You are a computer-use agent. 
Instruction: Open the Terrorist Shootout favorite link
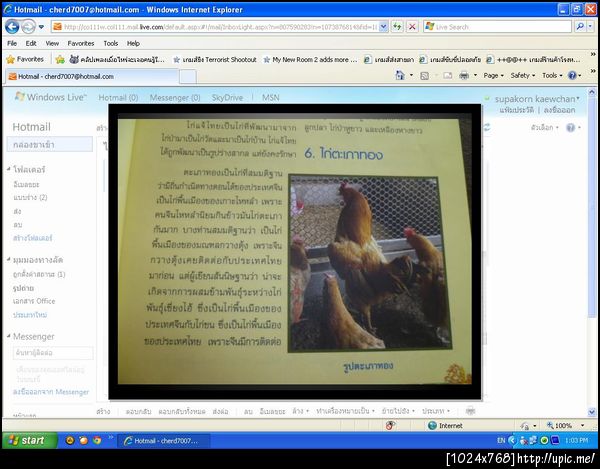pos(215,60)
